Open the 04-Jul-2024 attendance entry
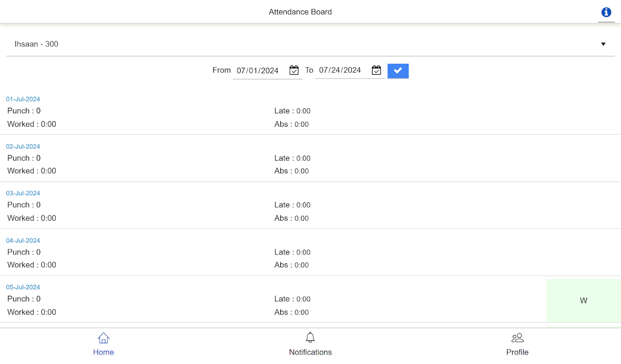This screenshot has height=364, width=621. [23, 241]
